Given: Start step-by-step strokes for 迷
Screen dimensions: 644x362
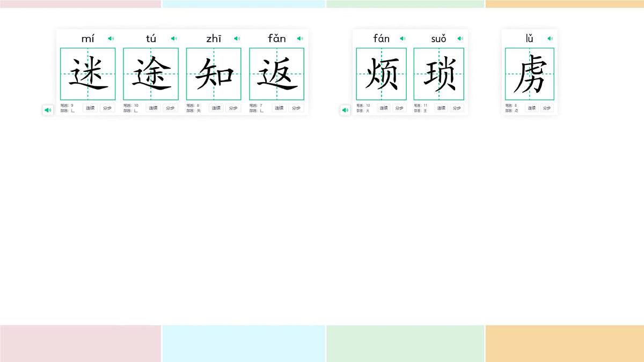Looking at the screenshot, I should pyautogui.click(x=107, y=107).
